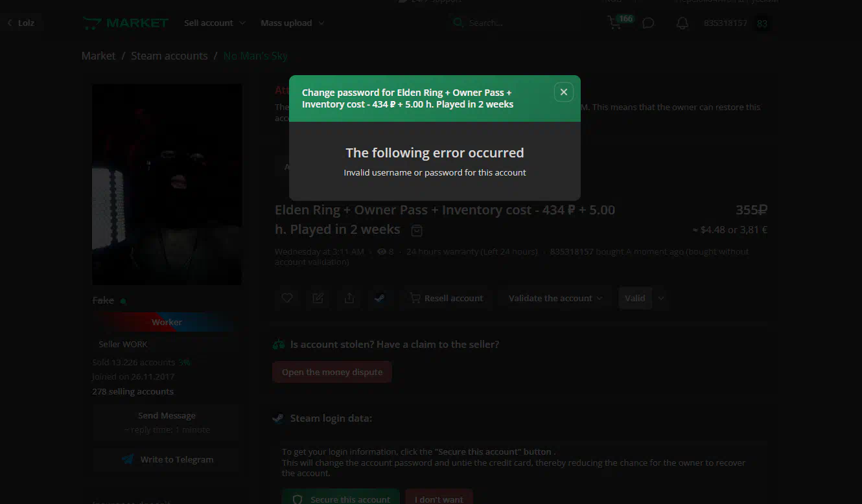Open the shopping cart icon
This screenshot has height=504, width=862.
pos(614,23)
